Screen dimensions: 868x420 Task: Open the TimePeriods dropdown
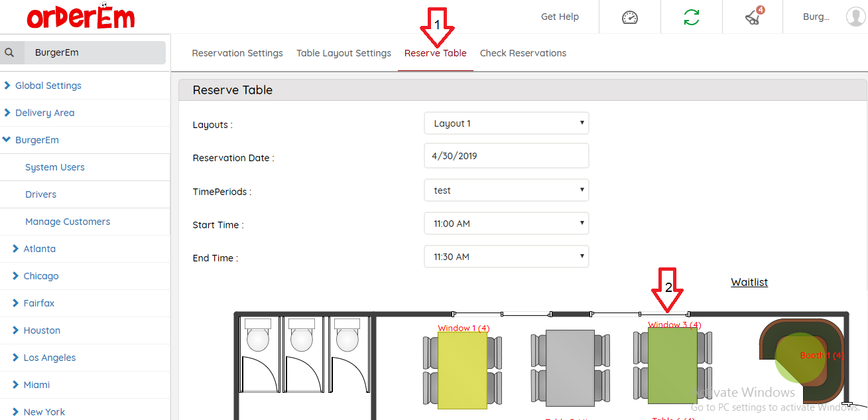(506, 190)
